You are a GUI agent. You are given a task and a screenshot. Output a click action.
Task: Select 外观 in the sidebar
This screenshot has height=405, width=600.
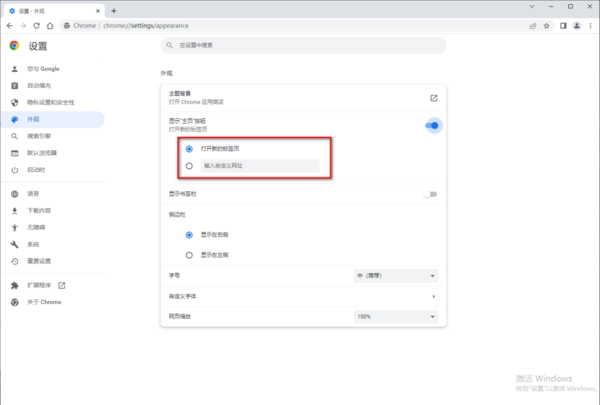pos(53,119)
